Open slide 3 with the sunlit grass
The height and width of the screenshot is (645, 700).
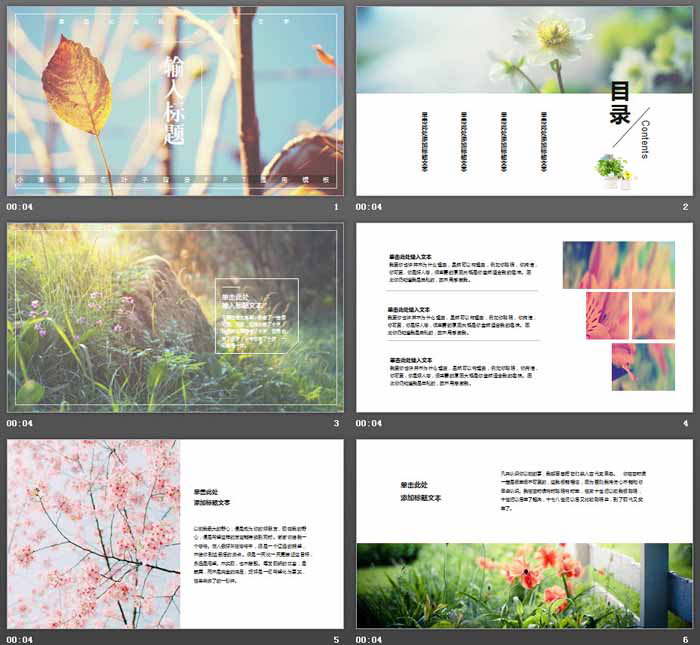pyautogui.click(x=175, y=317)
